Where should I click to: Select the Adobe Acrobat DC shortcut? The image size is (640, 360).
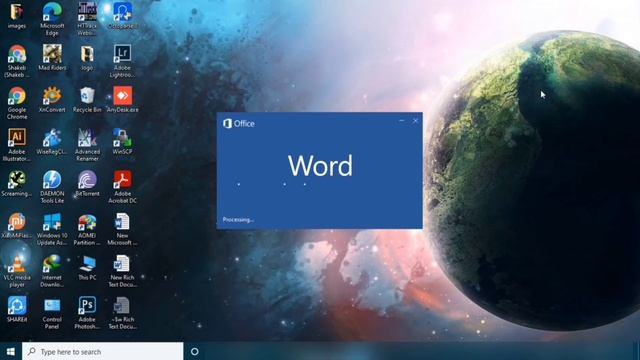pyautogui.click(x=122, y=187)
